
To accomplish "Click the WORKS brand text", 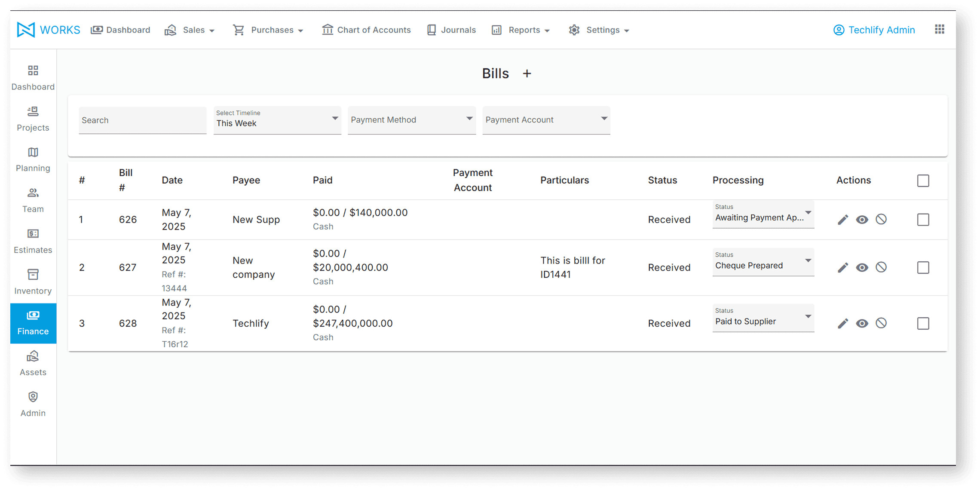I will (60, 30).
